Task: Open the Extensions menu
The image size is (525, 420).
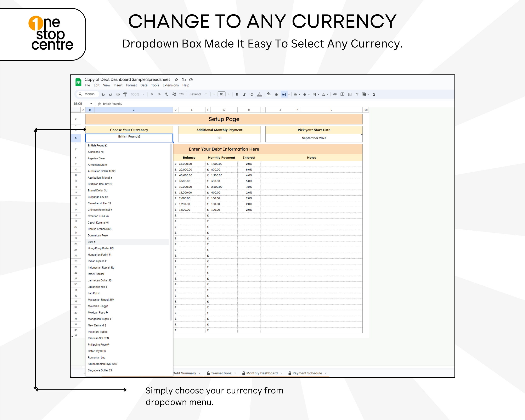Action: click(170, 85)
